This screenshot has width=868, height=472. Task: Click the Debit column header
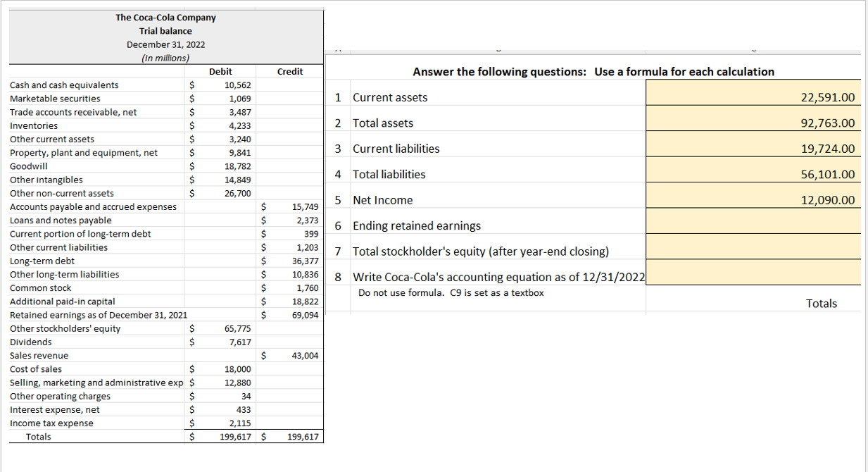click(220, 71)
